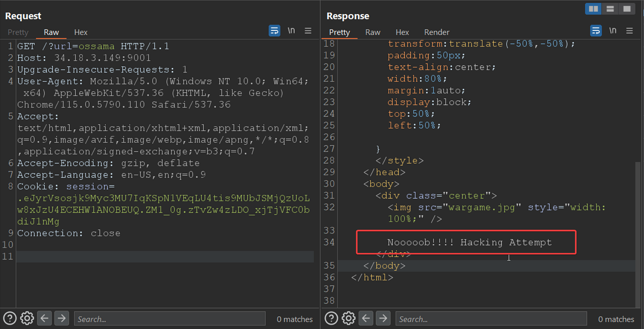Go to next match in Response search
644x329 pixels.
tap(383, 318)
